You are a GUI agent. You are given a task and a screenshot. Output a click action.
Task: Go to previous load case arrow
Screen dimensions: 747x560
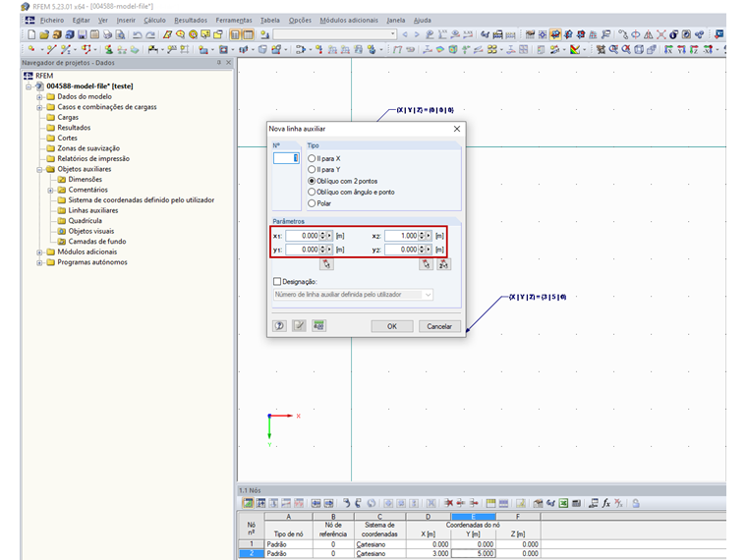[x=405, y=34]
